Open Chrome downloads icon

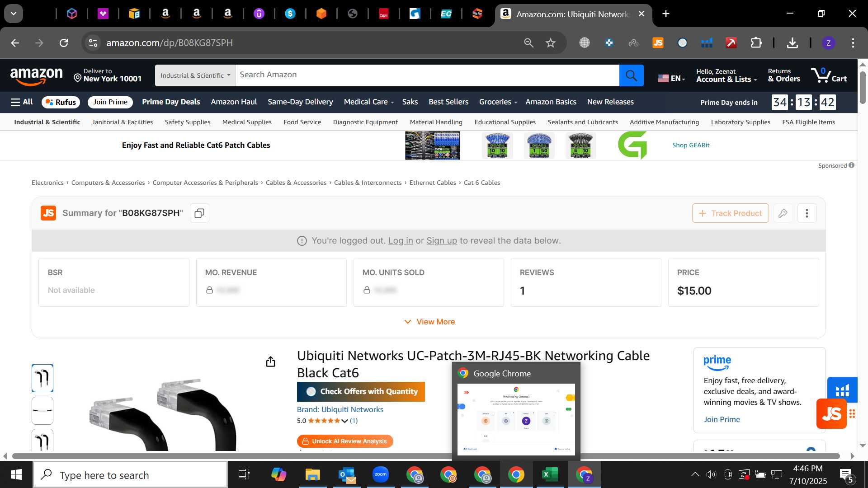792,43
